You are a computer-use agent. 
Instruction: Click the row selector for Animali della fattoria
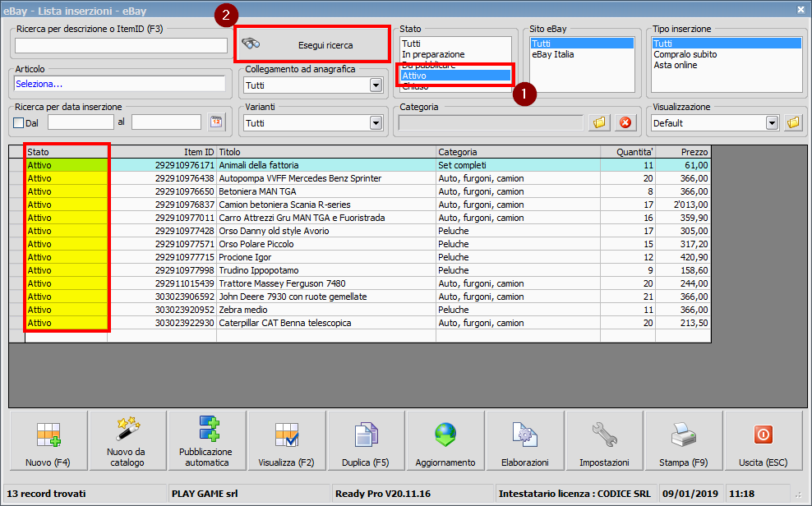coord(16,166)
